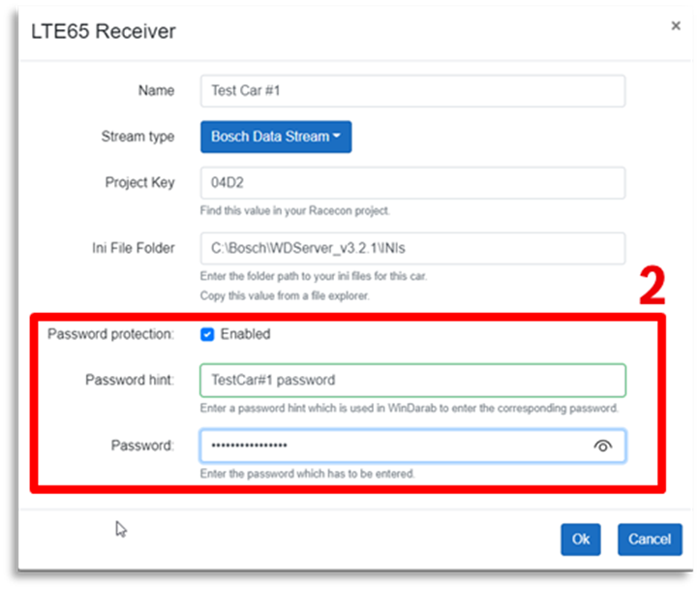700x590 pixels.
Task: Click the Password hint text box
Action: coord(411,380)
